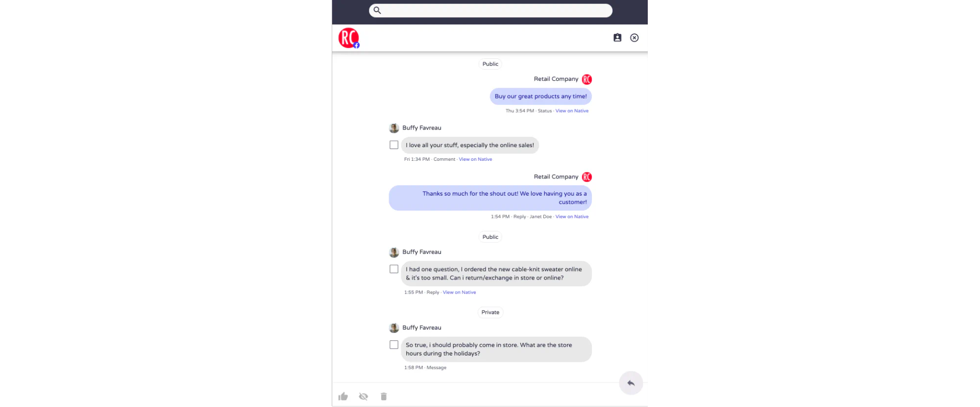Click the reply arrow button
Screen dimensions: 980x407
coord(631,383)
